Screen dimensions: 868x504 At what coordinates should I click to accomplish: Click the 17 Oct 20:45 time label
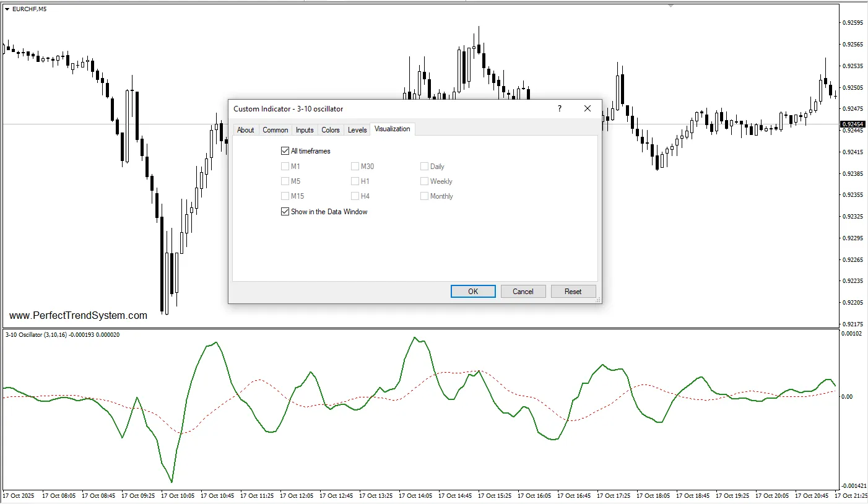812,496
